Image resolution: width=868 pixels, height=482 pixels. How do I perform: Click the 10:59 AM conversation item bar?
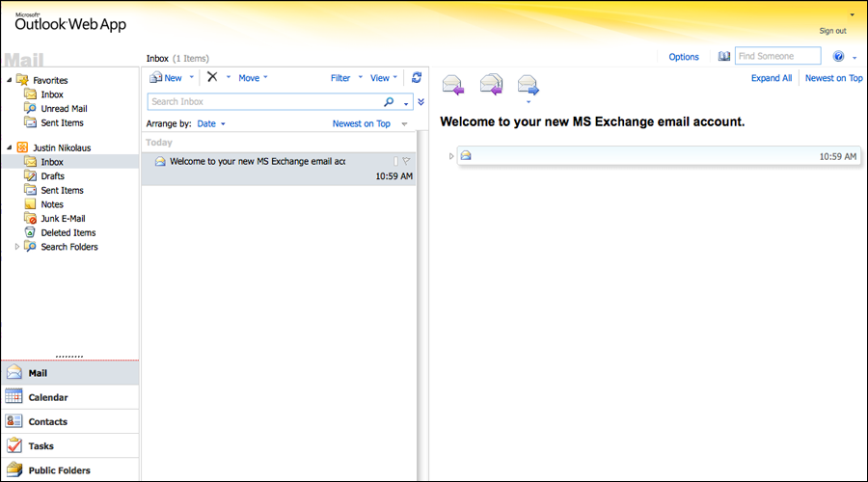659,156
